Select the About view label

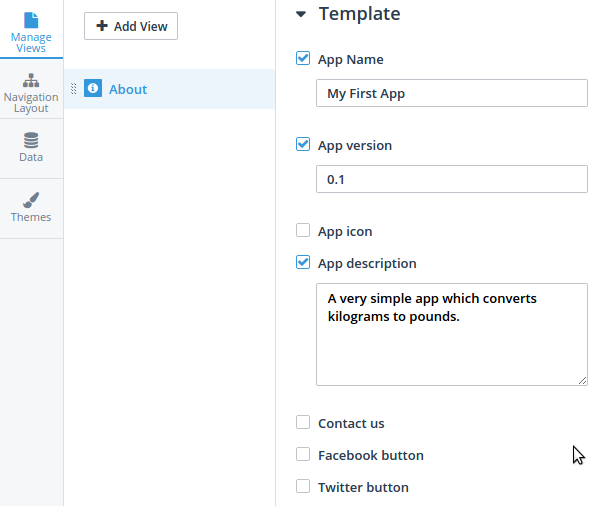(128, 89)
